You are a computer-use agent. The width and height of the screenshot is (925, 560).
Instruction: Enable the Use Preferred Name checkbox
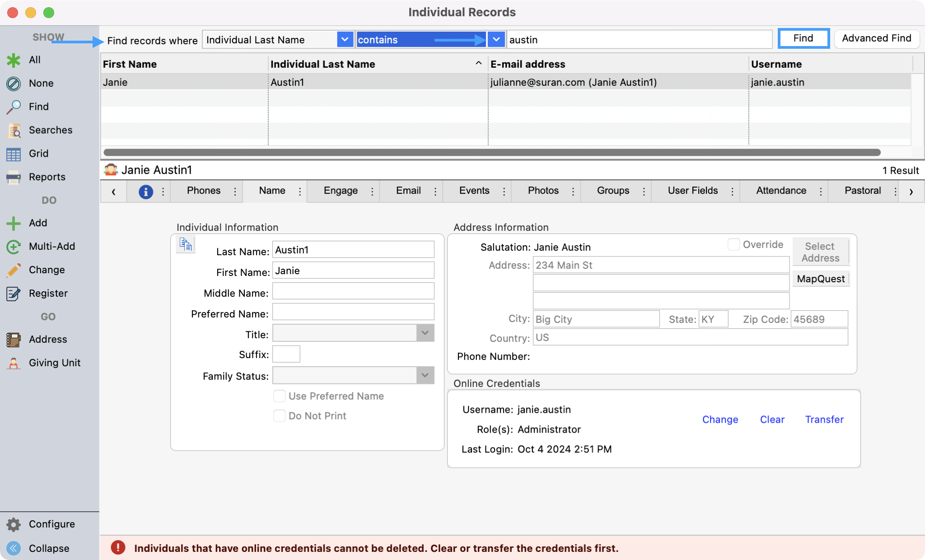(280, 396)
